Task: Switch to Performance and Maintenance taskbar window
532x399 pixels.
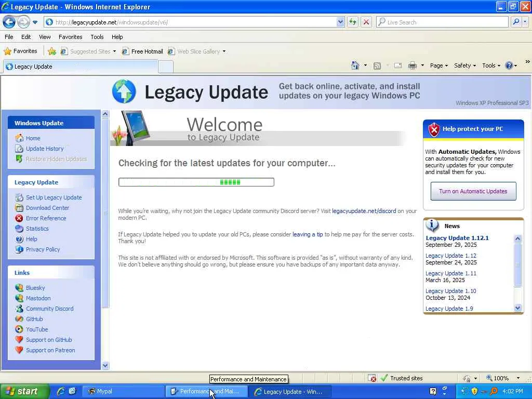Action: (207, 392)
